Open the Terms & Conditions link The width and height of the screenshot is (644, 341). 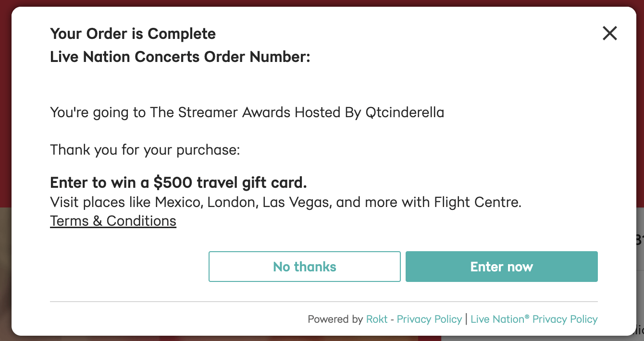113,220
